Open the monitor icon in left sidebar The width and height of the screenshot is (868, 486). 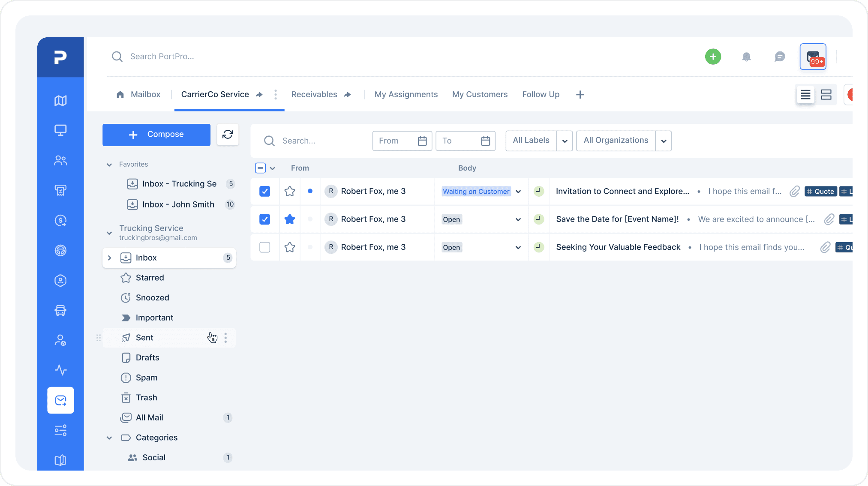pos(60,130)
